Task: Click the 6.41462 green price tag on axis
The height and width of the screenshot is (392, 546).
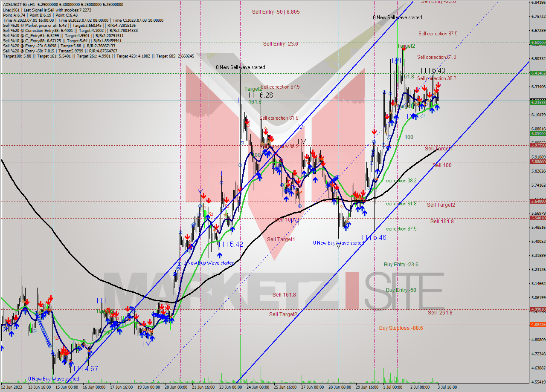Action: click(x=537, y=73)
